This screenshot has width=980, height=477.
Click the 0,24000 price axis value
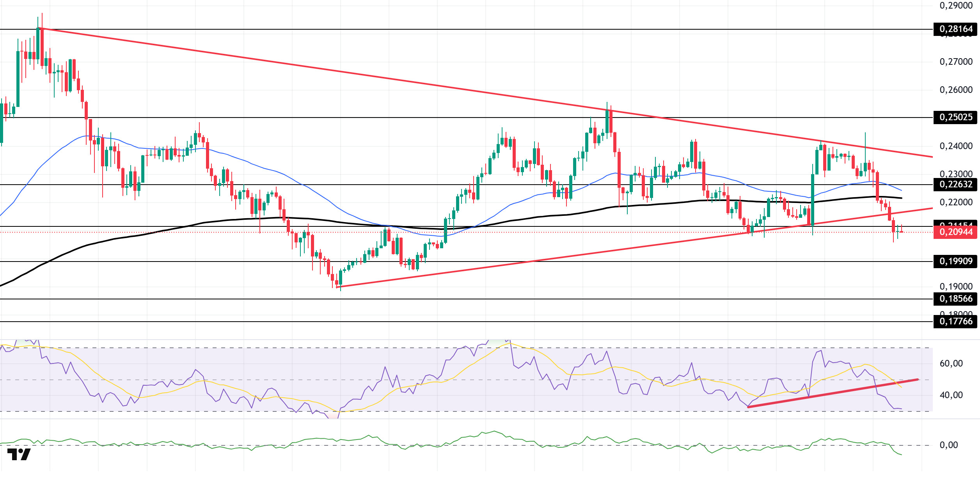pyautogui.click(x=956, y=146)
